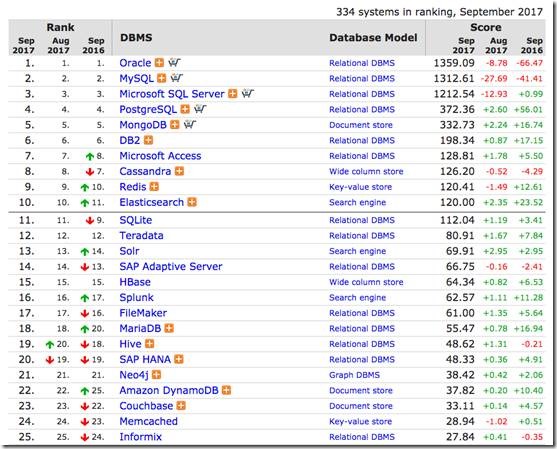Open the Teradata link

tap(141, 236)
